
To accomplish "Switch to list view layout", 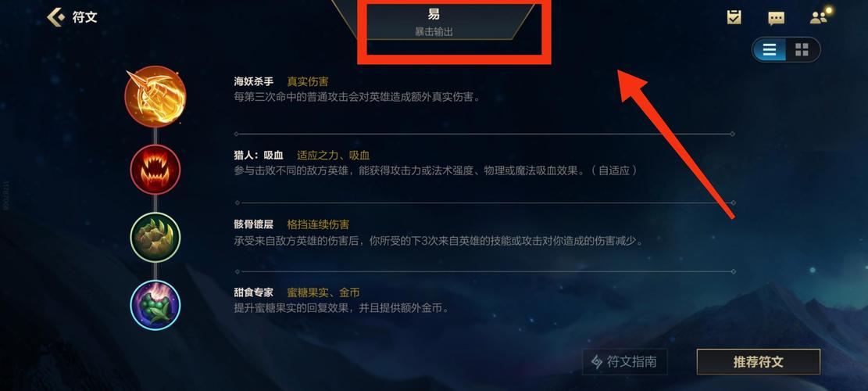I will tap(769, 50).
